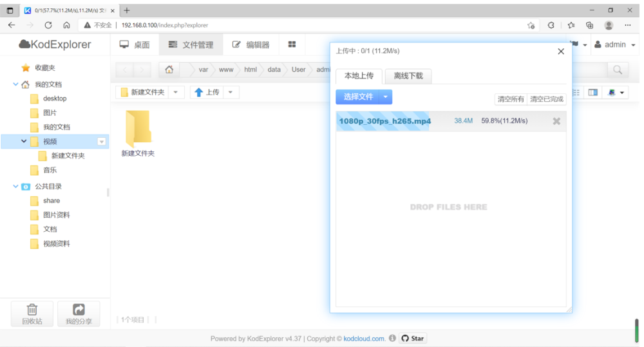This screenshot has width=644, height=347.
Task: Open My Shares (我的分享) icon
Action: 79,314
